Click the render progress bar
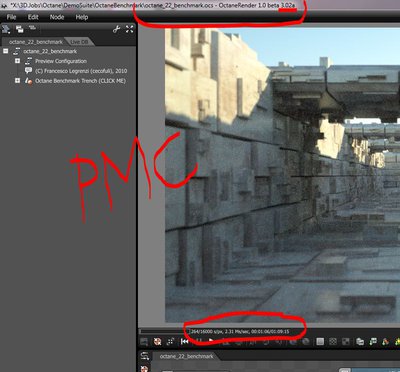Screen dimensions: 400x372 163,331
